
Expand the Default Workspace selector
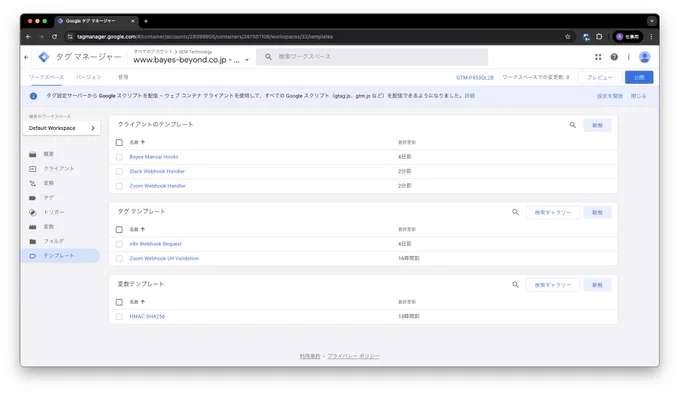tap(62, 128)
